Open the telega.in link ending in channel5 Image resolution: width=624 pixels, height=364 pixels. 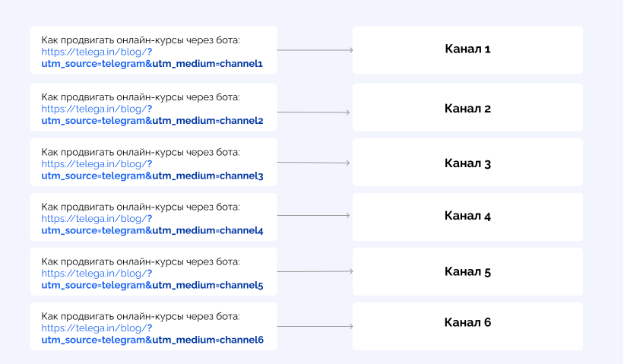tap(152, 279)
